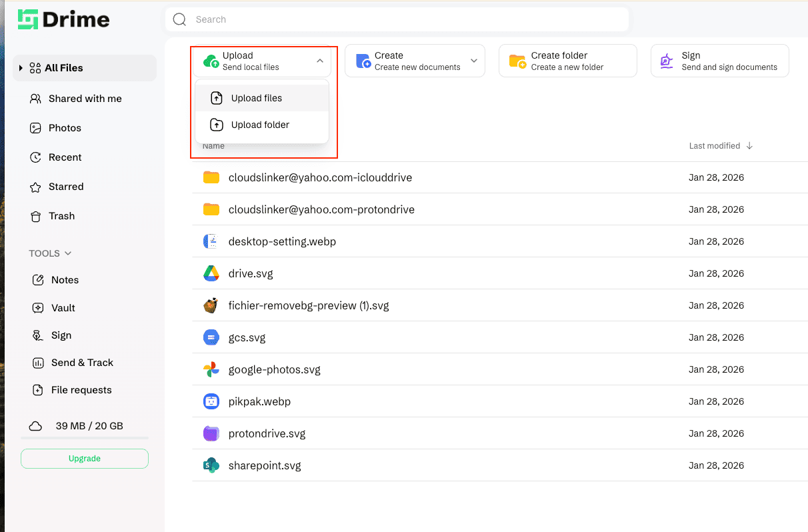Screen dimensions: 808x532
Task: Click the search magnifier icon
Action: tap(179, 19)
